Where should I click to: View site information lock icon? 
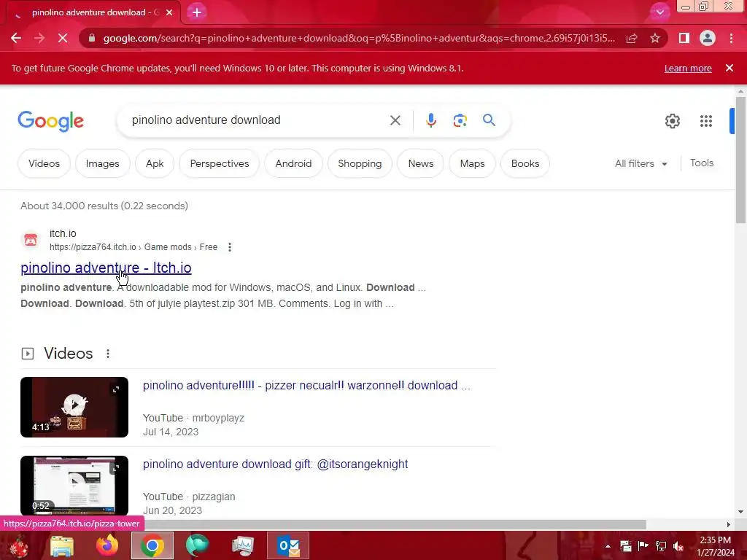[x=92, y=38]
